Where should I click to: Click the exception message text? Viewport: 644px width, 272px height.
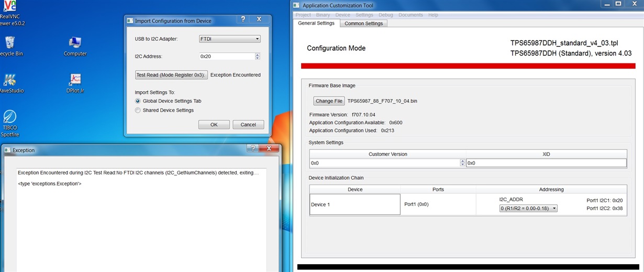point(138,172)
